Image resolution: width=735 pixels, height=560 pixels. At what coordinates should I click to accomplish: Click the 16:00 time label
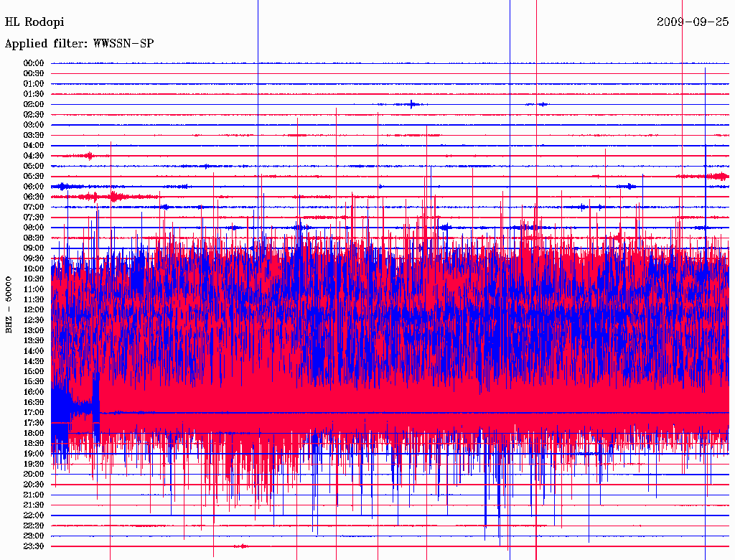[x=33, y=392]
